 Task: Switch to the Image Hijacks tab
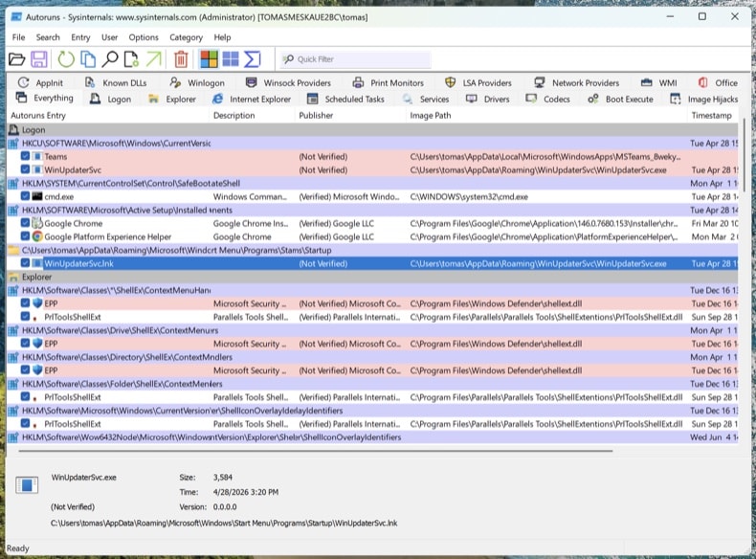[704, 99]
